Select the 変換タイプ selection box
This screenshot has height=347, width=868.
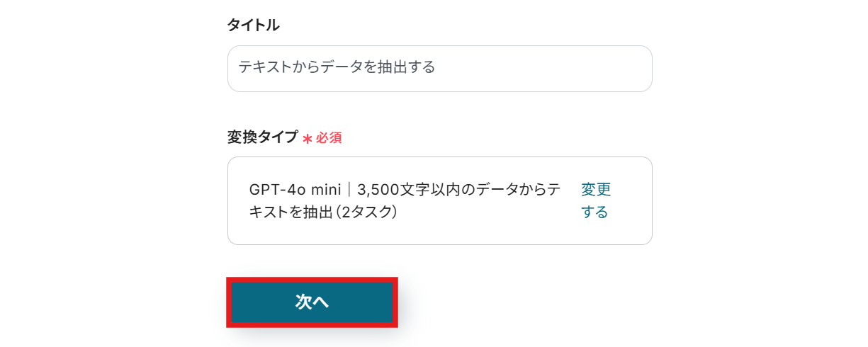click(x=439, y=201)
